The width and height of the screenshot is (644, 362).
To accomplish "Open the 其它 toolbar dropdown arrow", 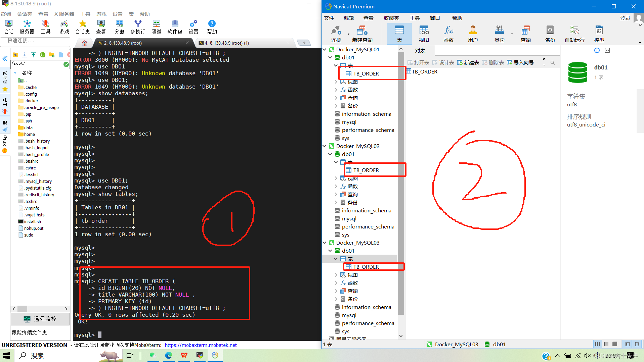I will pyautogui.click(x=512, y=34).
